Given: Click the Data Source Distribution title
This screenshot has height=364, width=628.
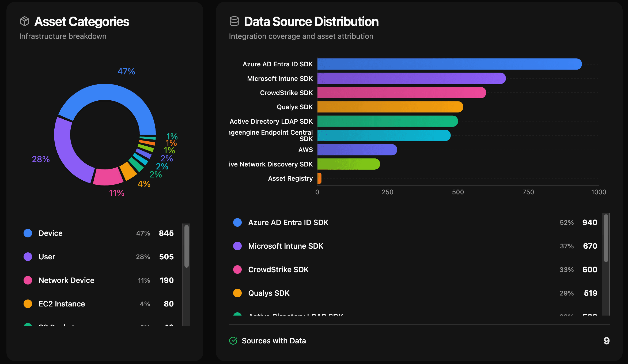Looking at the screenshot, I should pyautogui.click(x=311, y=21).
